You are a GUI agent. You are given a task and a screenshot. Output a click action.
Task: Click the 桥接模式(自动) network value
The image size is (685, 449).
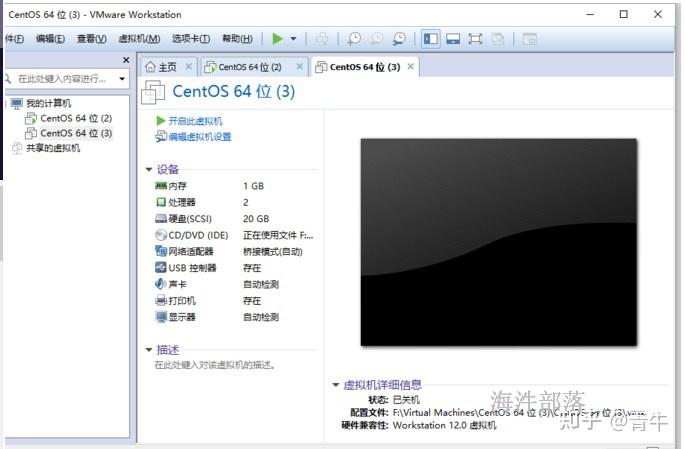[x=273, y=252]
